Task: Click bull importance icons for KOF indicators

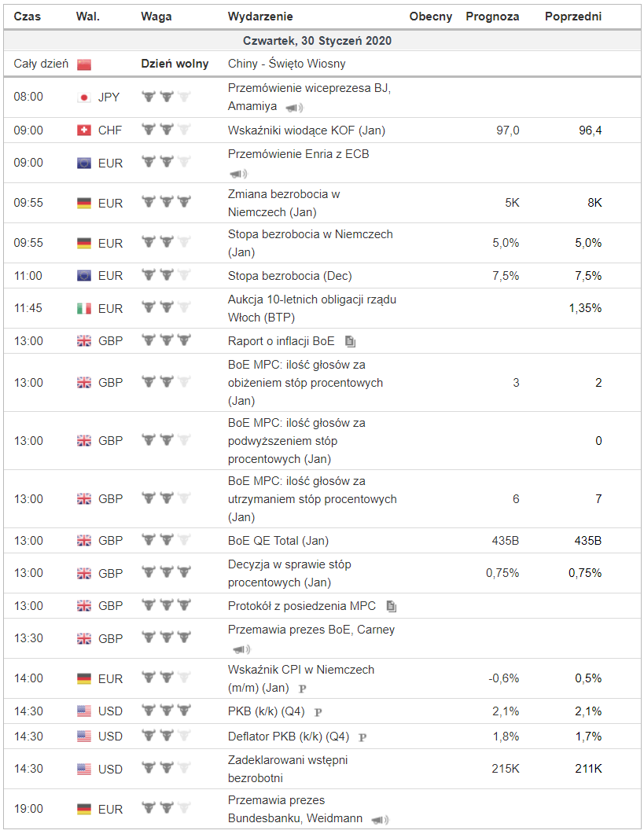Action: (x=166, y=130)
